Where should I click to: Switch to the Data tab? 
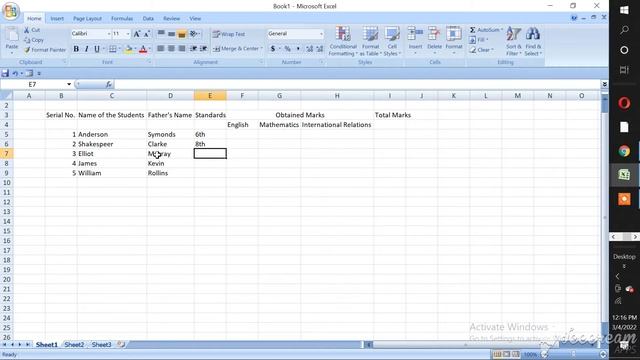148,18
